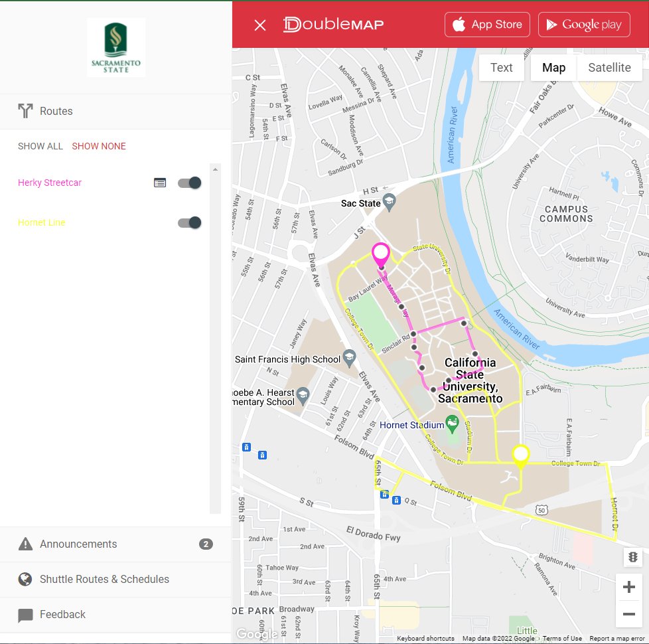Click the yellow Hornet Line map pin

520,455
